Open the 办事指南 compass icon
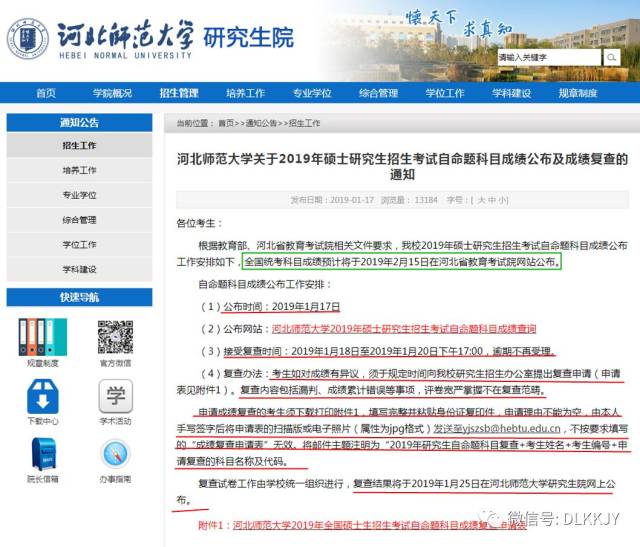The width and height of the screenshot is (640, 547). pos(116,454)
